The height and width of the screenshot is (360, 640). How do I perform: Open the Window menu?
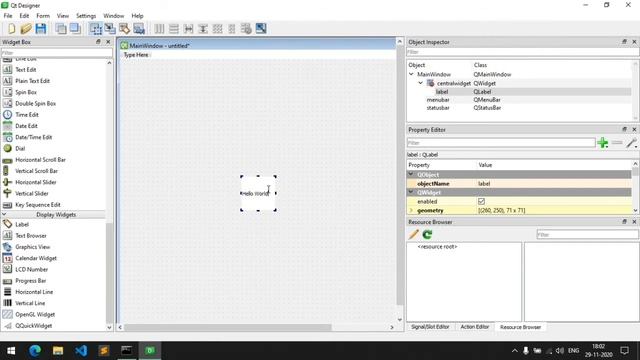point(113,16)
